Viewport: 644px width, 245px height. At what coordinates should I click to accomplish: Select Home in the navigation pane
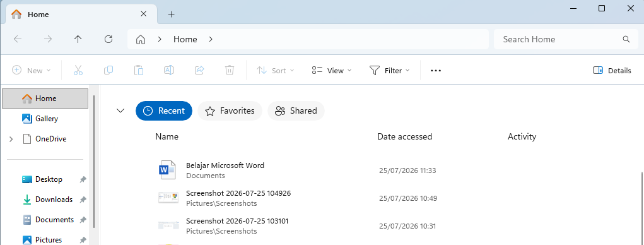[x=45, y=99]
